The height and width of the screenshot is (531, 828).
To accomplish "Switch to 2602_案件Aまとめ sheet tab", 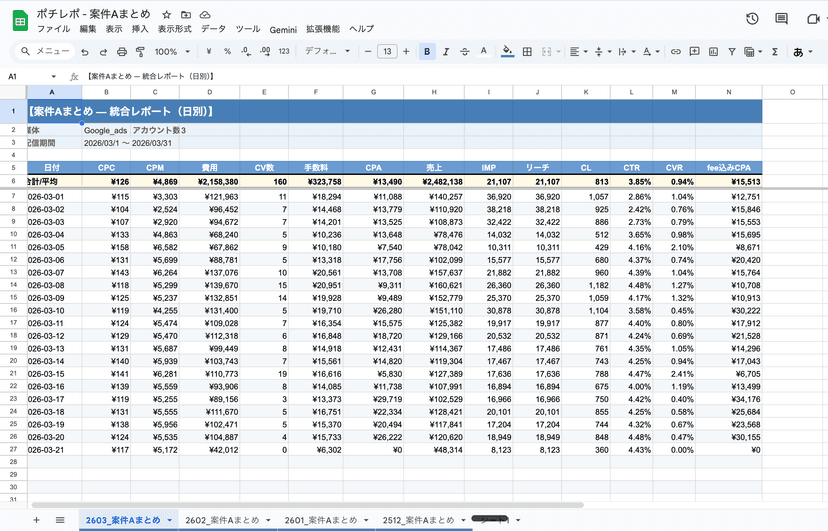I will (x=222, y=520).
